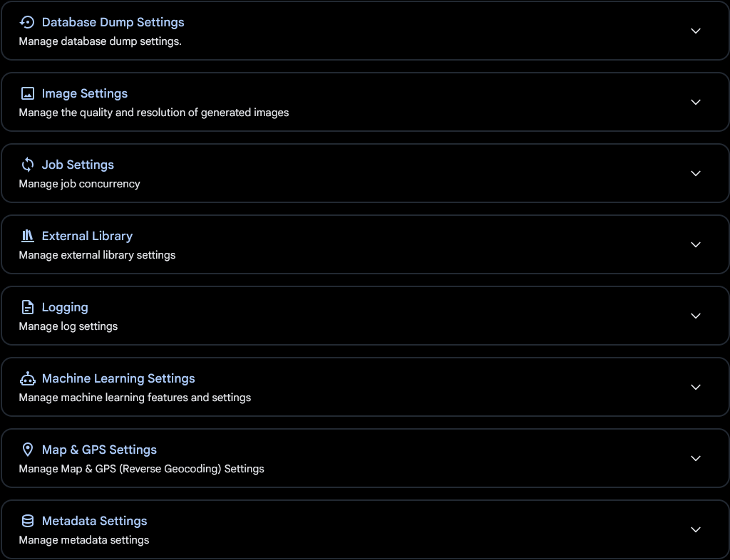Image resolution: width=730 pixels, height=560 pixels.
Task: Click the library books icon for External Library
Action: tap(27, 236)
